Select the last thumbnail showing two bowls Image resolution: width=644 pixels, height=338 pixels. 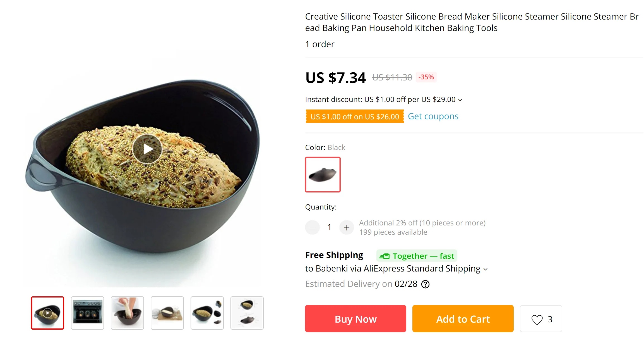[247, 313]
